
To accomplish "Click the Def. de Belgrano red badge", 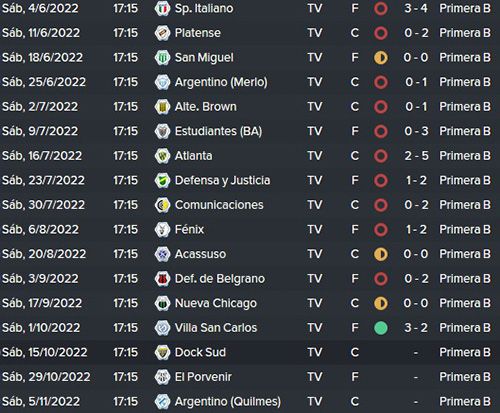I will [x=162, y=279].
